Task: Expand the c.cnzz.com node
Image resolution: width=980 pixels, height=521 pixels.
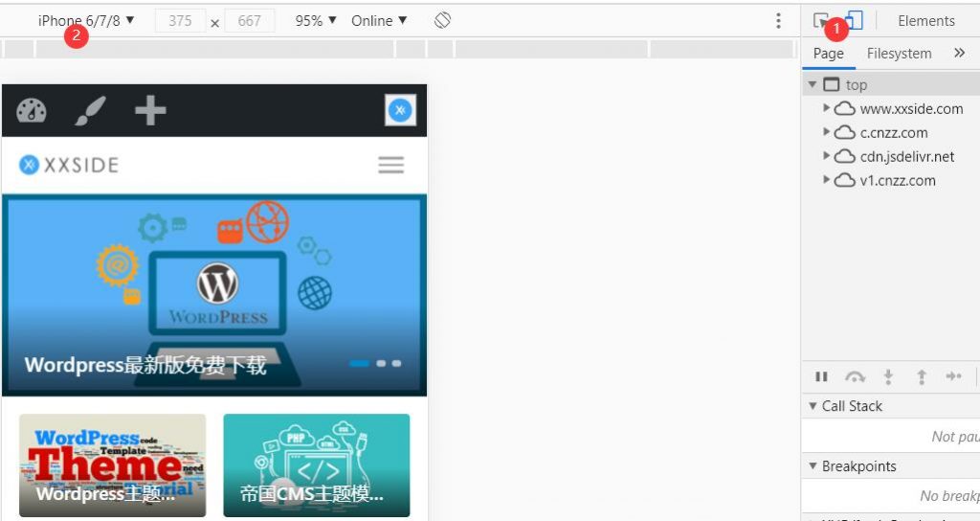Action: coord(826,131)
